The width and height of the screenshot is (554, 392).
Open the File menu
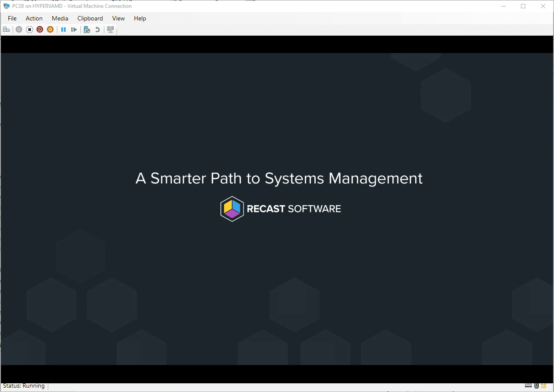tap(12, 18)
